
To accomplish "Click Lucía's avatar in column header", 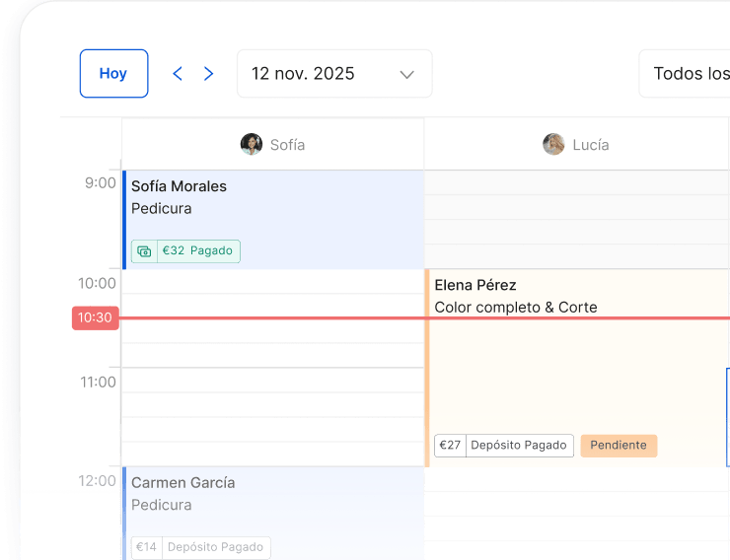I will tap(553, 144).
